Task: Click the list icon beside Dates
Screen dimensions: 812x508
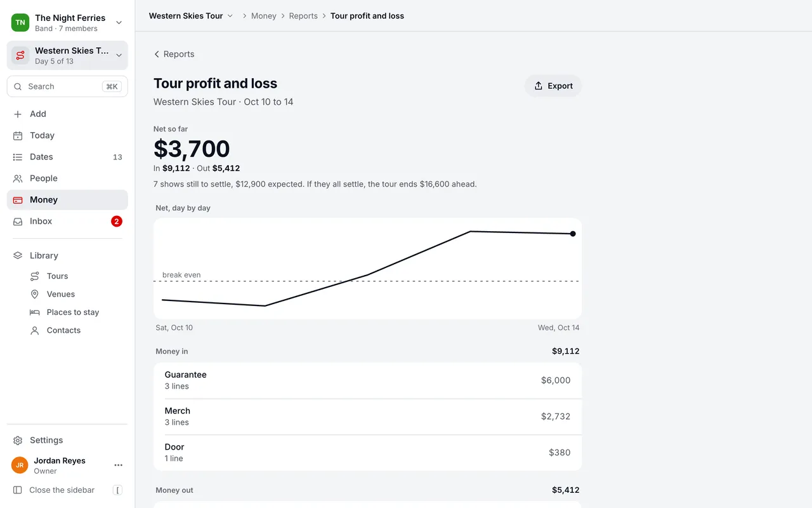Action: pyautogui.click(x=18, y=157)
